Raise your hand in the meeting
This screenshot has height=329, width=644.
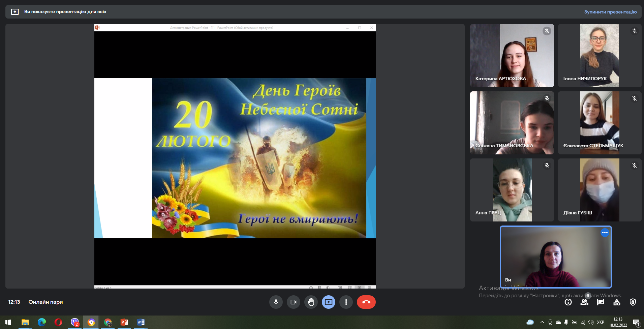311,302
